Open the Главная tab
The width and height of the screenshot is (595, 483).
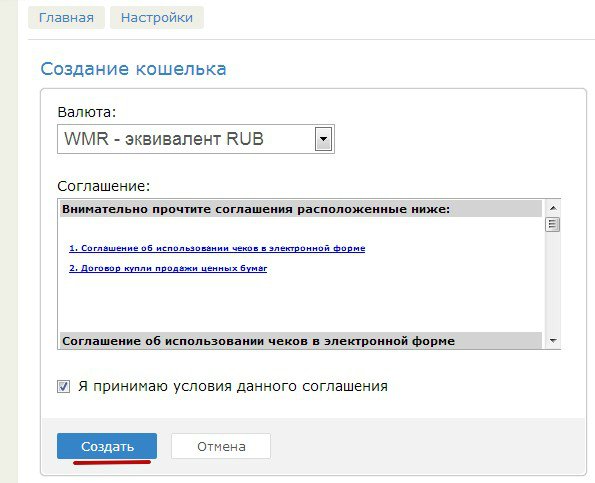click(66, 17)
